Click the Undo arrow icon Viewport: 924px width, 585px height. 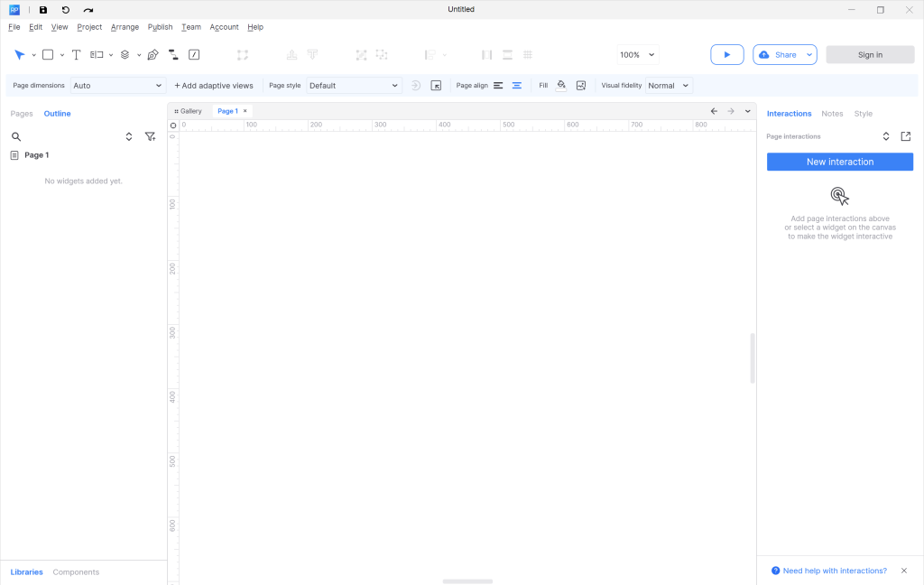tap(65, 10)
